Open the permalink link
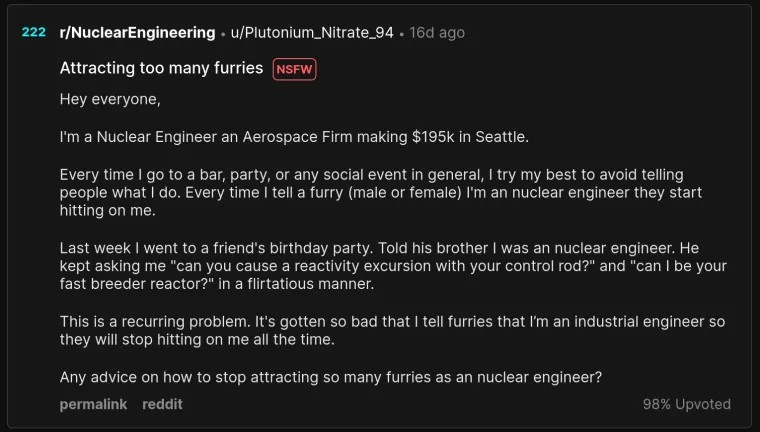The height and width of the screenshot is (432, 760). (x=93, y=404)
